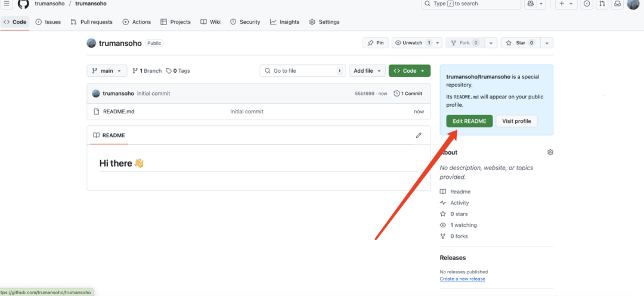Open the hamburger navigation menu
Screen dimensions: 644x296
pos(7,4)
